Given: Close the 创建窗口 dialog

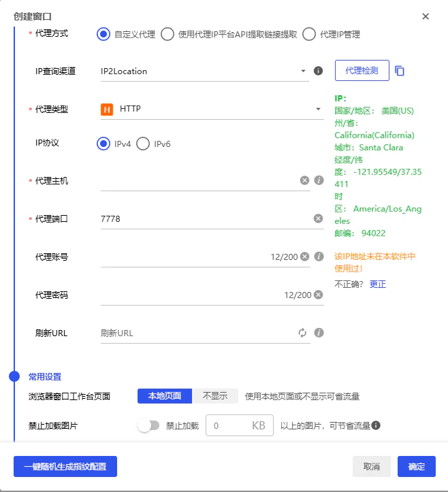Looking at the screenshot, I should click(426, 16).
